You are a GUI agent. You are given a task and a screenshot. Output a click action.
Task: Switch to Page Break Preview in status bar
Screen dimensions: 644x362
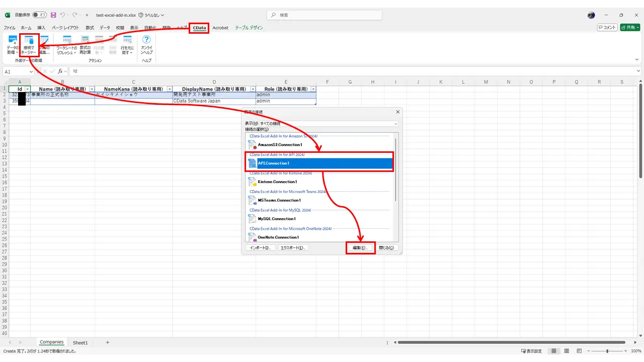pyautogui.click(x=578, y=351)
